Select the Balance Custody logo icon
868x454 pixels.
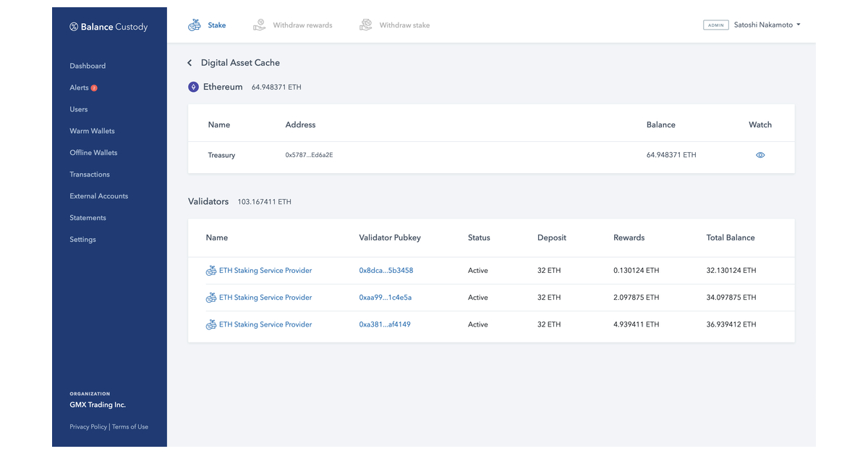tap(73, 26)
